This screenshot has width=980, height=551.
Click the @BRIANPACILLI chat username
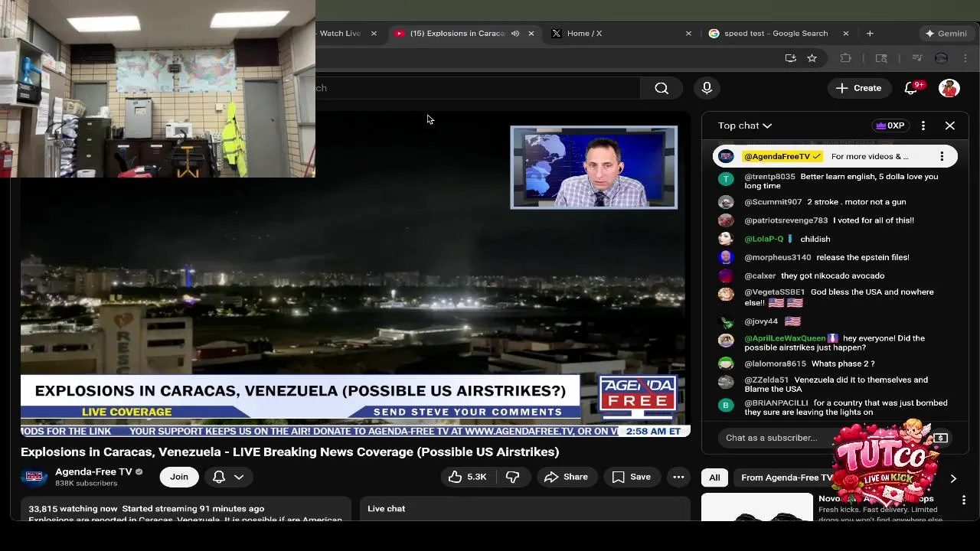click(x=776, y=403)
